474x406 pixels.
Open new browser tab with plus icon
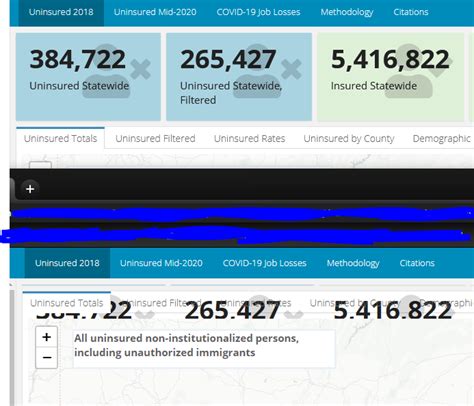pyautogui.click(x=30, y=189)
